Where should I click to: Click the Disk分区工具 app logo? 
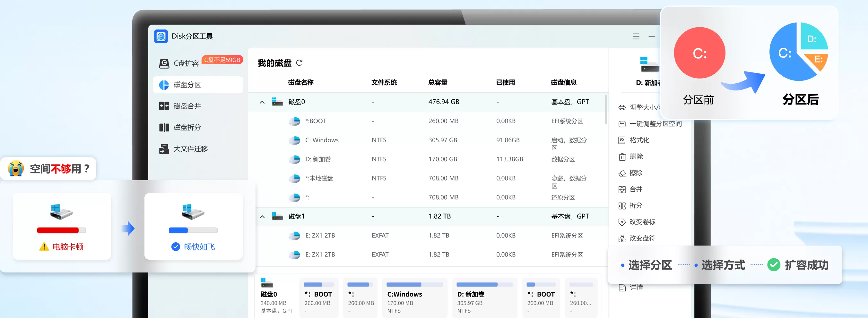[161, 36]
